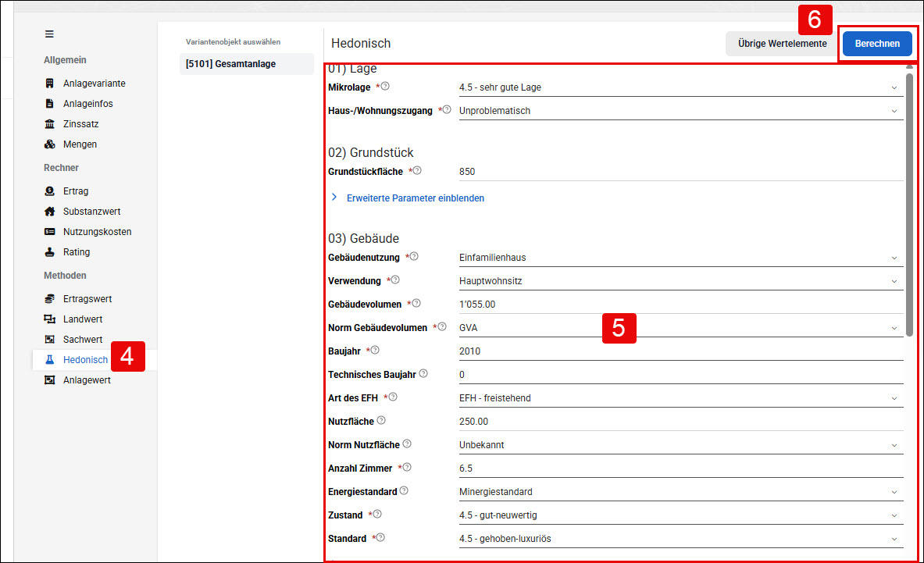Open the hamburger menu icon
The height and width of the screenshot is (563, 924).
(x=49, y=34)
